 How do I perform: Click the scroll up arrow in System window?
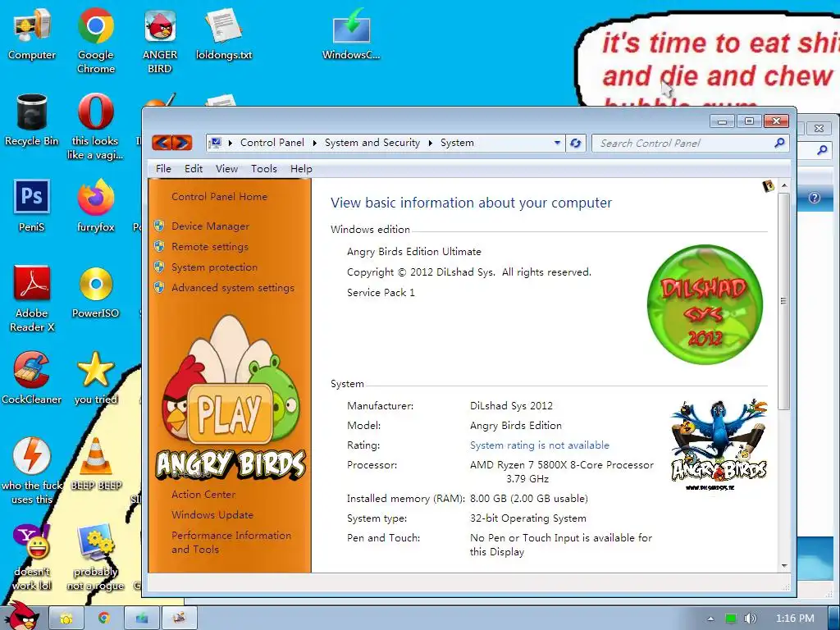point(784,185)
